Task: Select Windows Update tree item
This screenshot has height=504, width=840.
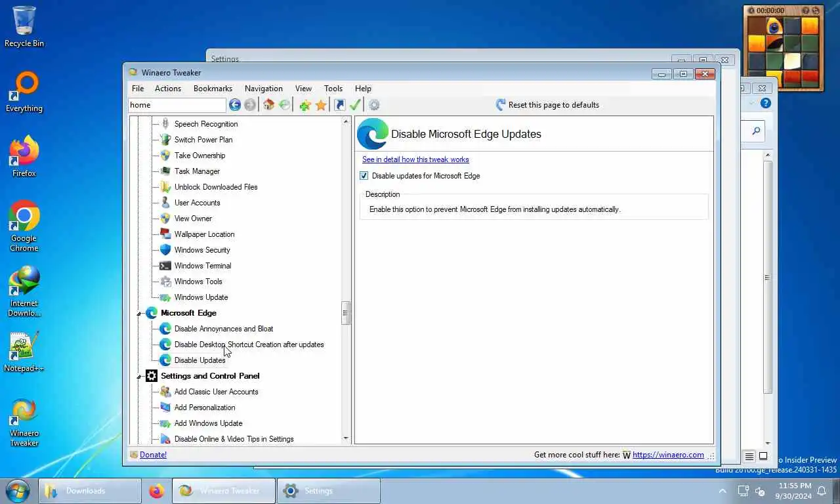Action: 201,297
